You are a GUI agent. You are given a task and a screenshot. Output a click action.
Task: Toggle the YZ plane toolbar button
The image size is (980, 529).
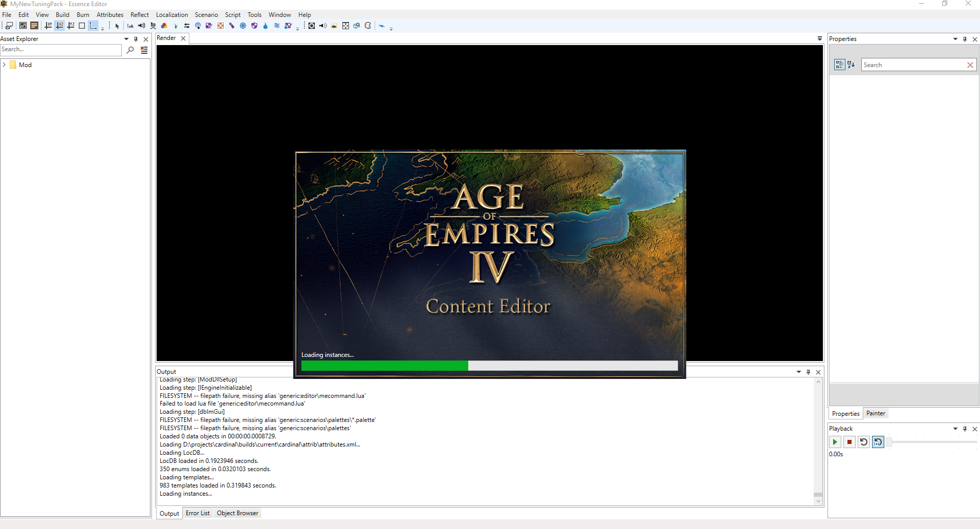tap(71, 26)
